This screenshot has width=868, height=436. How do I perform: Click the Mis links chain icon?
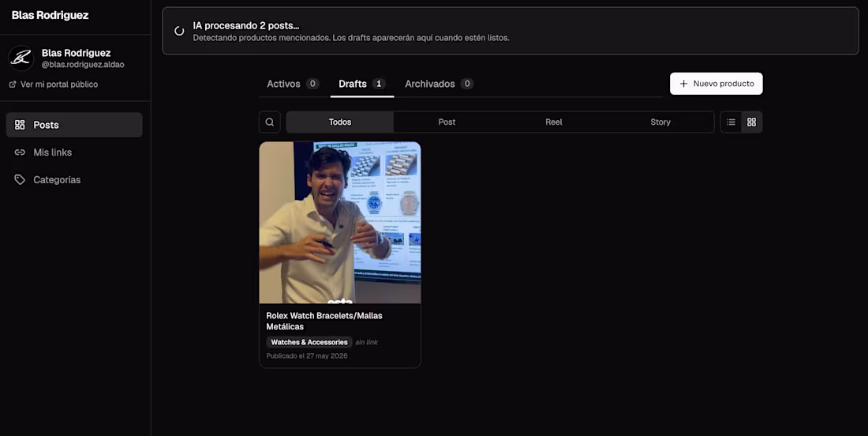[20, 152]
